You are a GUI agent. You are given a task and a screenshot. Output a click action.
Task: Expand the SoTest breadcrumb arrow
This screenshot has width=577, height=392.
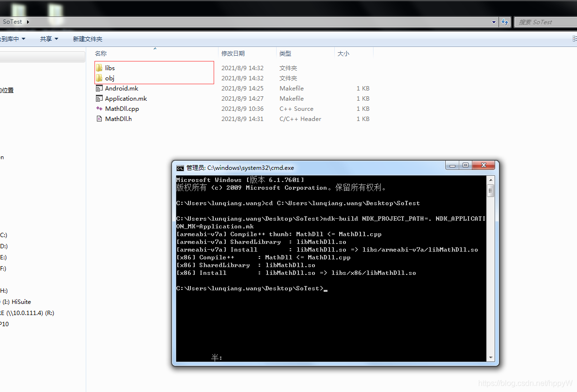[x=28, y=22]
